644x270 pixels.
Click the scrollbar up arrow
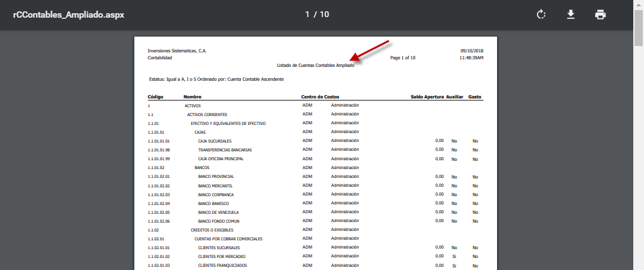(x=639, y=4)
